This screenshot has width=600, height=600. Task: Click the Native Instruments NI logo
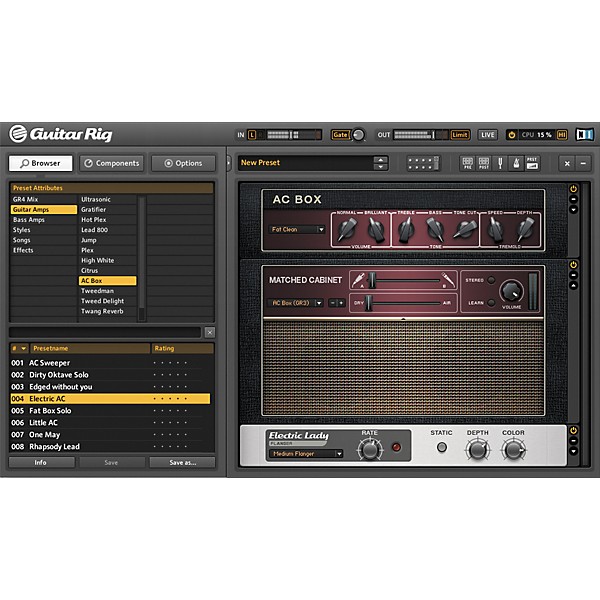(585, 135)
